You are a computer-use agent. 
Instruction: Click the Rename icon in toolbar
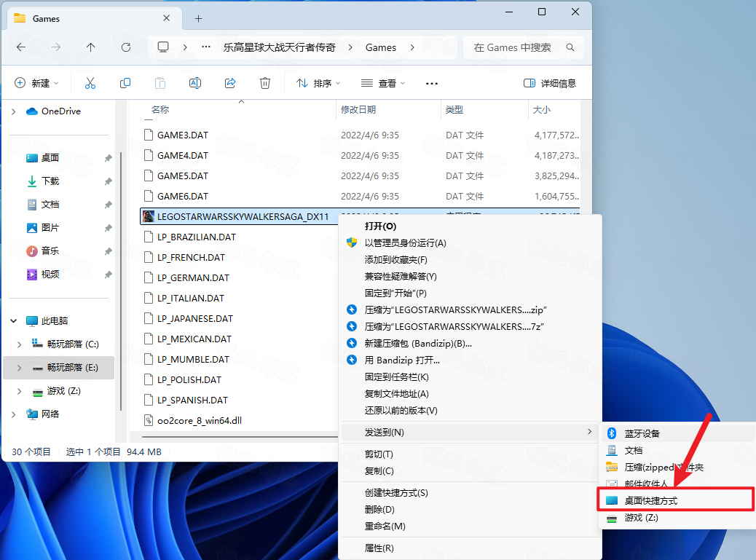[x=194, y=83]
